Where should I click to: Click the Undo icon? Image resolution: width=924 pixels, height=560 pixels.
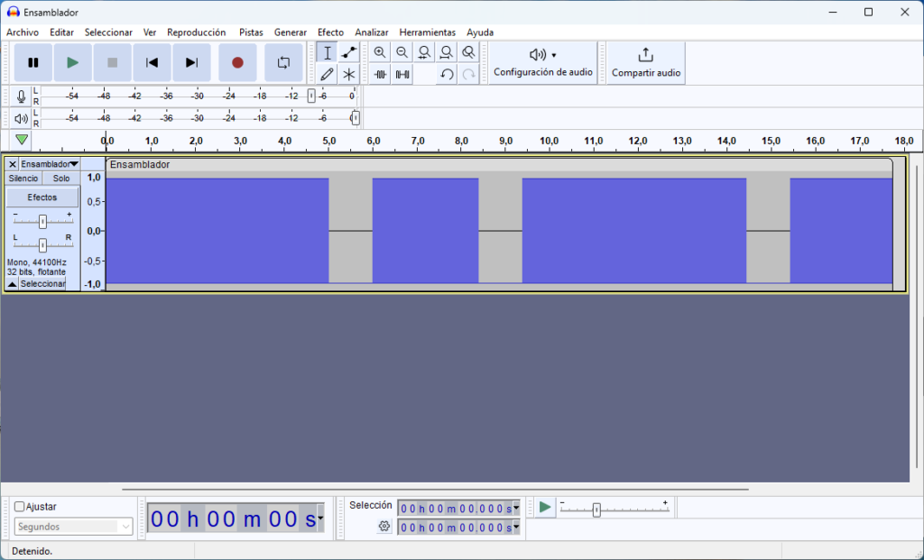(446, 74)
